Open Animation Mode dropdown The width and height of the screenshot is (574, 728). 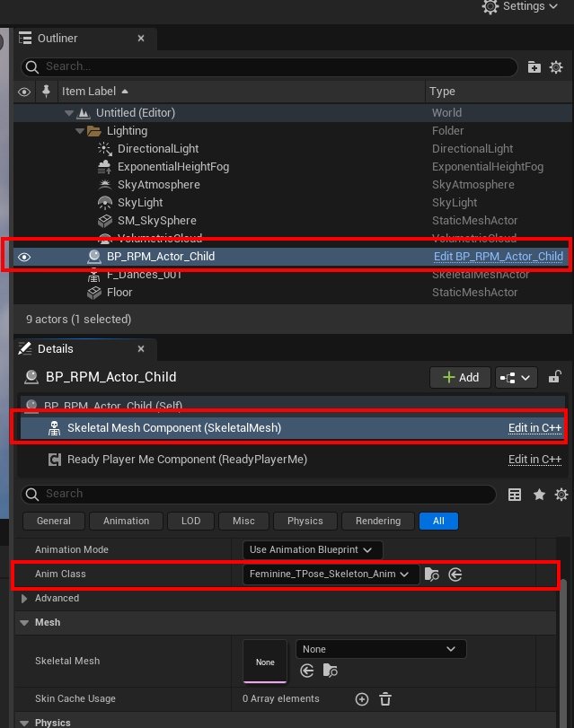point(313,549)
